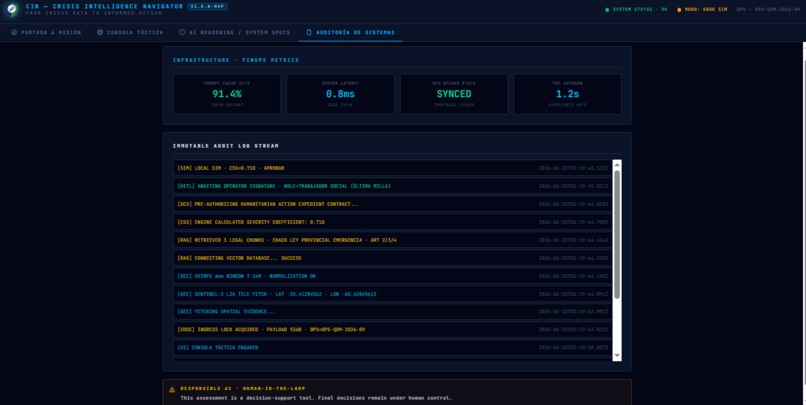Open the Portada & Misión tab

point(46,32)
